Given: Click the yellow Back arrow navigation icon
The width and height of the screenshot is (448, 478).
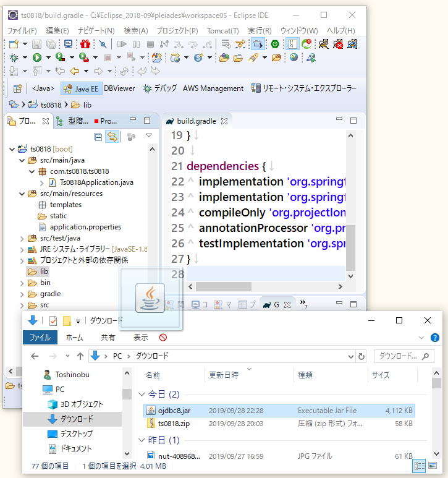Looking at the screenshot, I should click(75, 71).
